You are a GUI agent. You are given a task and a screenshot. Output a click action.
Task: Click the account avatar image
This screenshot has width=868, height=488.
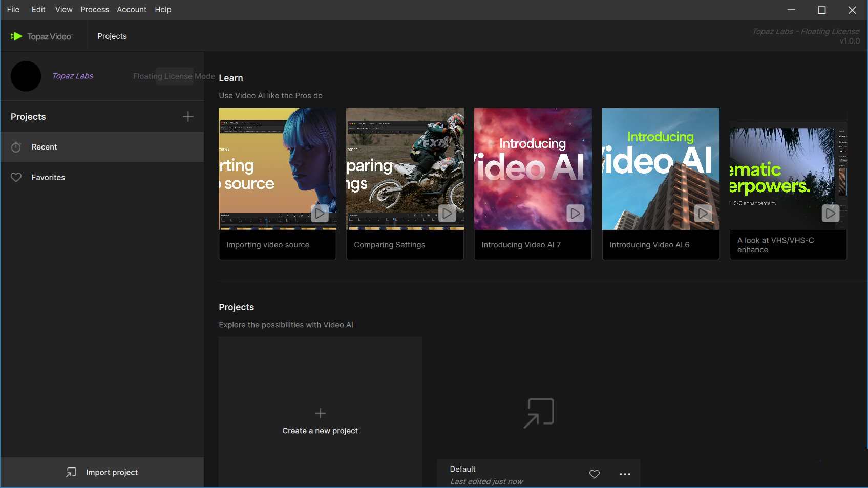pyautogui.click(x=26, y=76)
